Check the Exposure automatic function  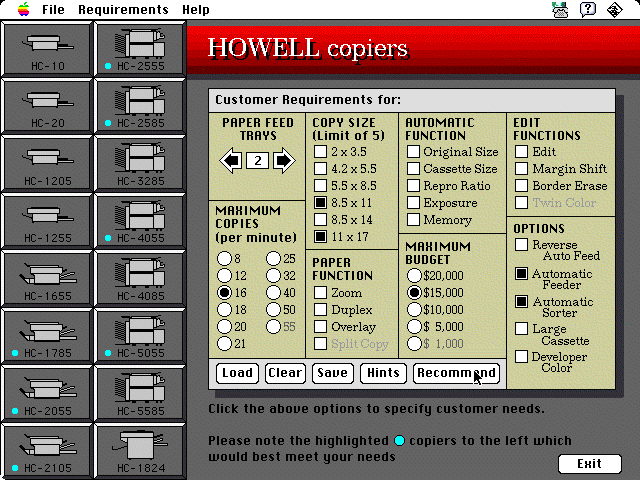(413, 202)
